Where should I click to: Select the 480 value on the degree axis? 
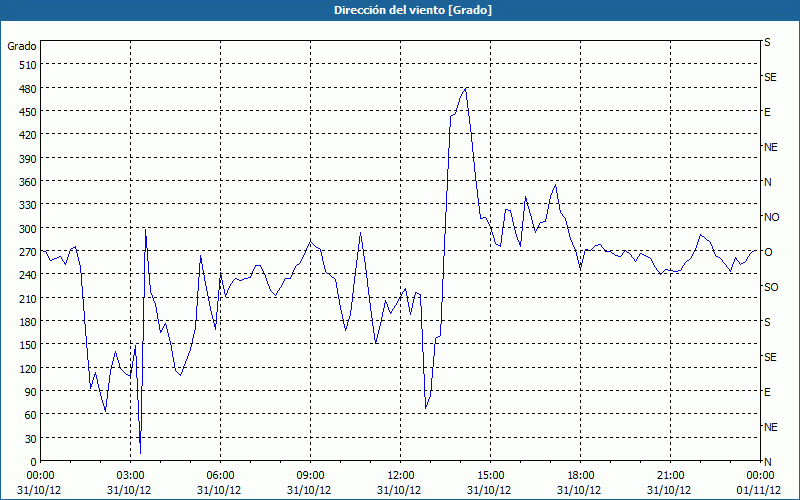point(29,89)
